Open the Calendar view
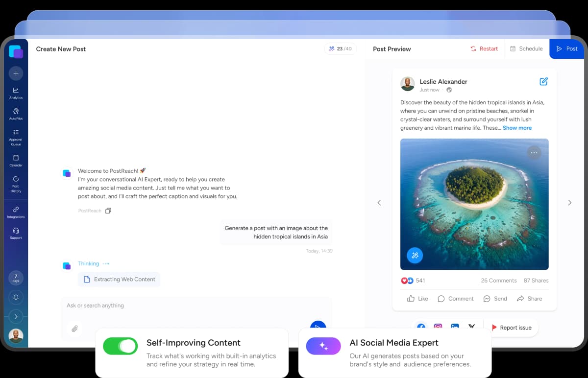 click(x=16, y=161)
